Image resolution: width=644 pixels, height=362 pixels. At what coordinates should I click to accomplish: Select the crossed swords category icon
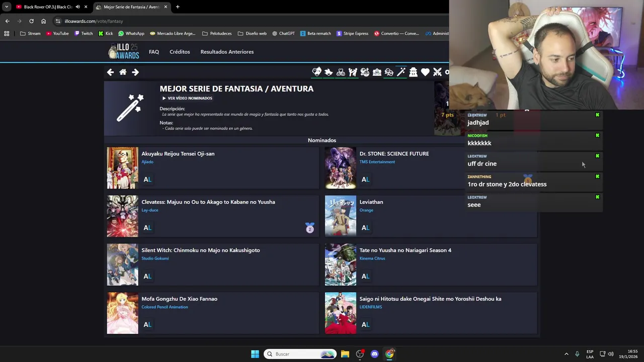click(437, 72)
